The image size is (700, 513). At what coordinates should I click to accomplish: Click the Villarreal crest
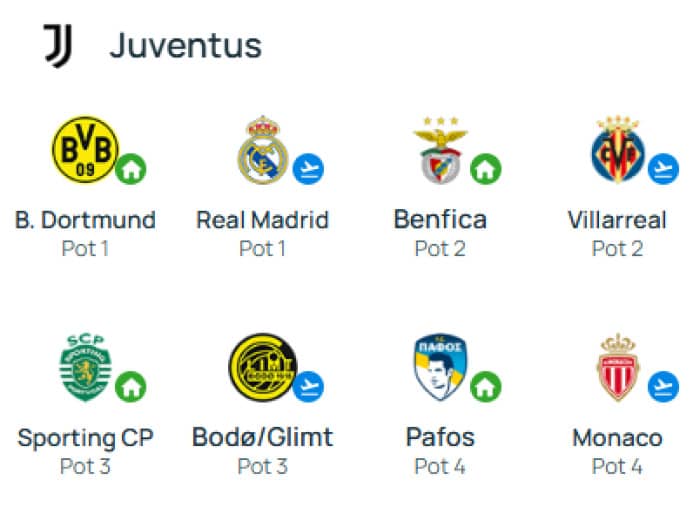coord(617,150)
